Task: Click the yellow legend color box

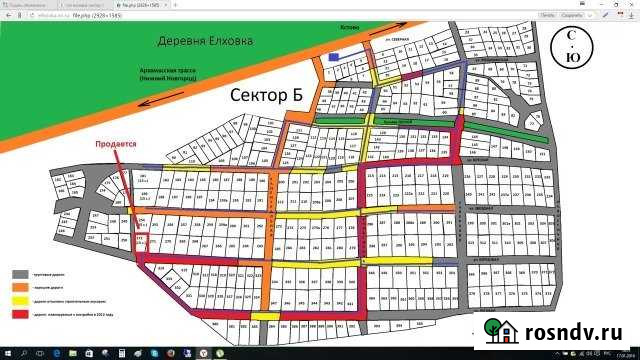Action: click(x=20, y=301)
